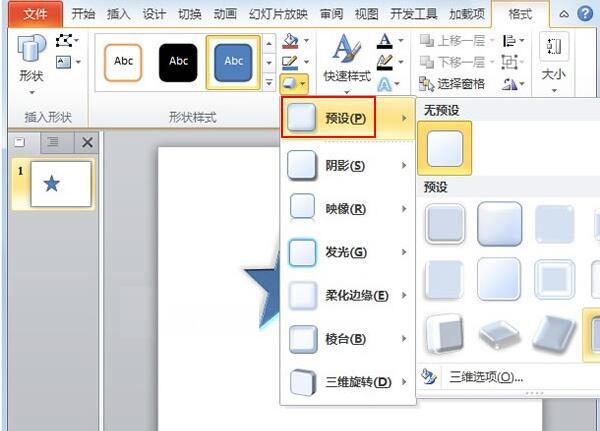Open the 形状 shapes gallery

31,64
